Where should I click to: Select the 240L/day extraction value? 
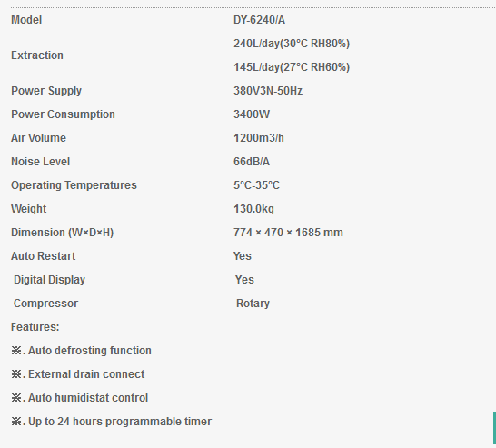coord(292,44)
